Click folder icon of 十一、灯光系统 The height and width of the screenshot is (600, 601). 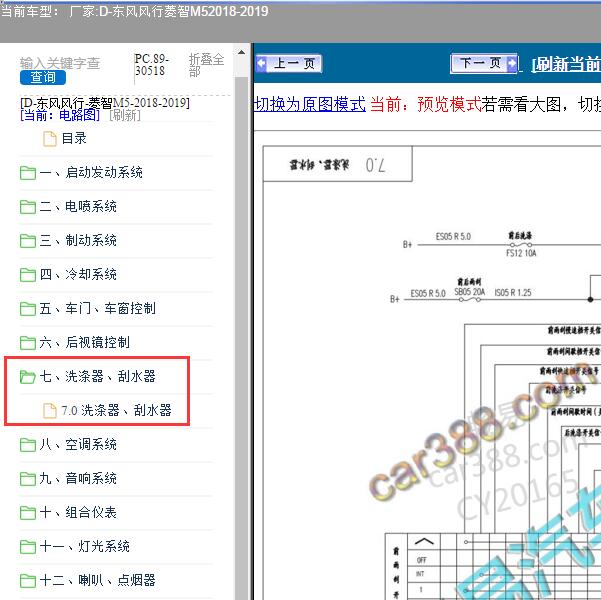click(28, 547)
